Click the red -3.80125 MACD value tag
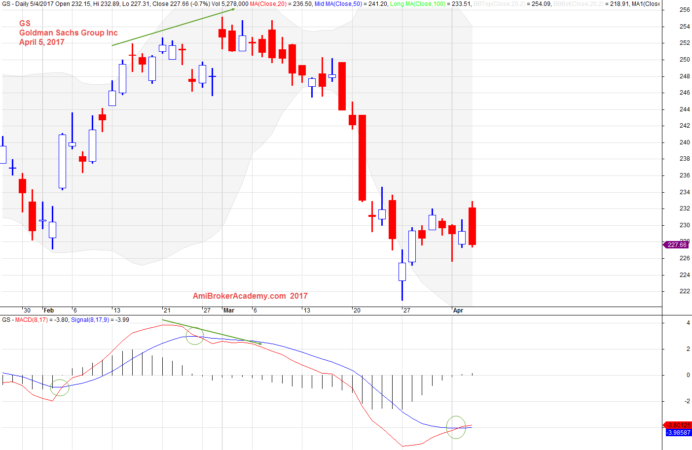The width and height of the screenshot is (692, 450). tap(678, 425)
